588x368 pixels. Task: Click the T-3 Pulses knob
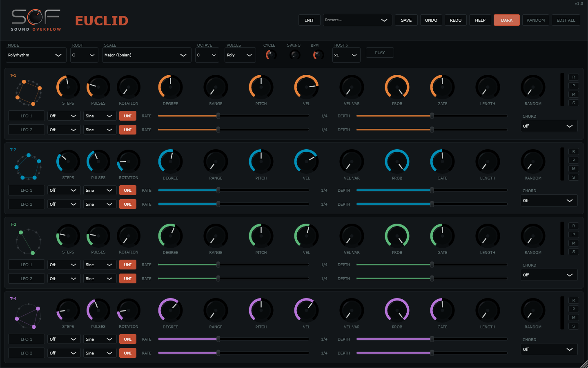(98, 236)
